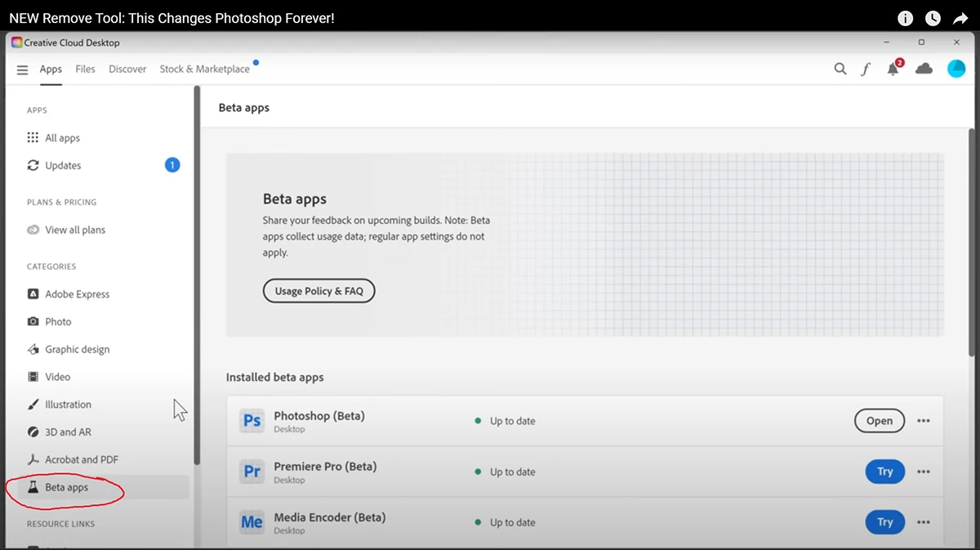Click the 3D and AR icon
This screenshot has width=980, height=550.
coord(33,432)
